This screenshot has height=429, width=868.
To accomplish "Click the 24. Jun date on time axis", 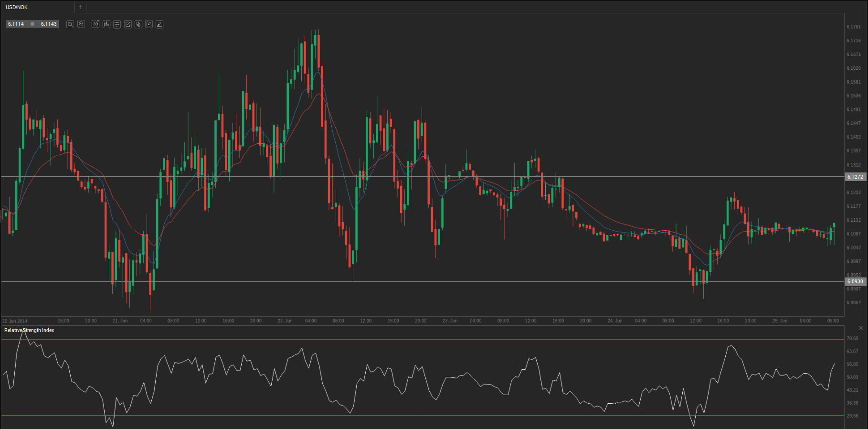I will (x=614, y=321).
